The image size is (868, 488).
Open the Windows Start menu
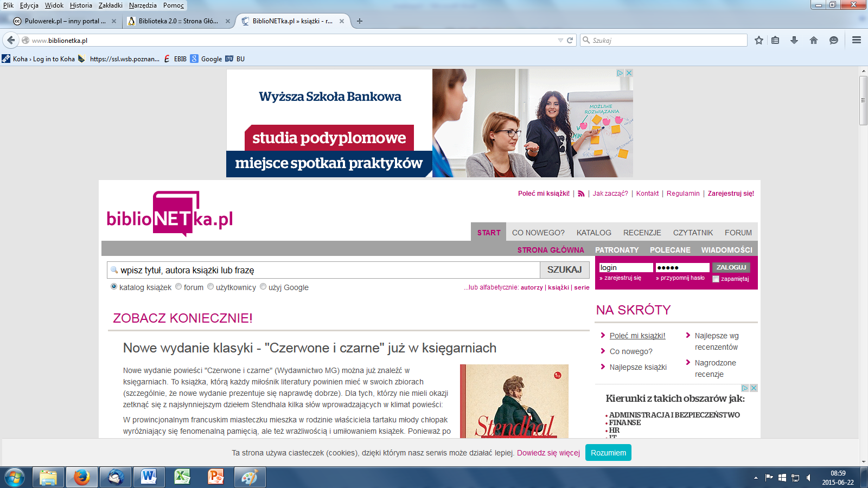coord(15,478)
